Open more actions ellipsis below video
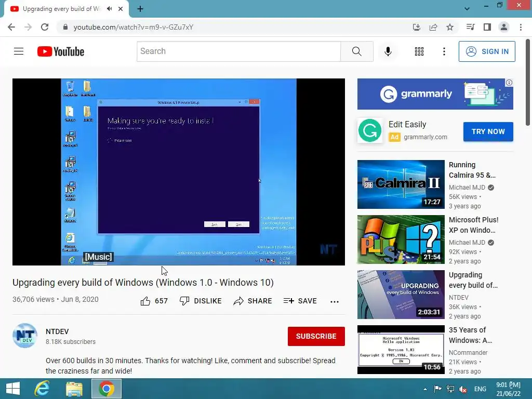This screenshot has height=399, width=532. pos(335,302)
